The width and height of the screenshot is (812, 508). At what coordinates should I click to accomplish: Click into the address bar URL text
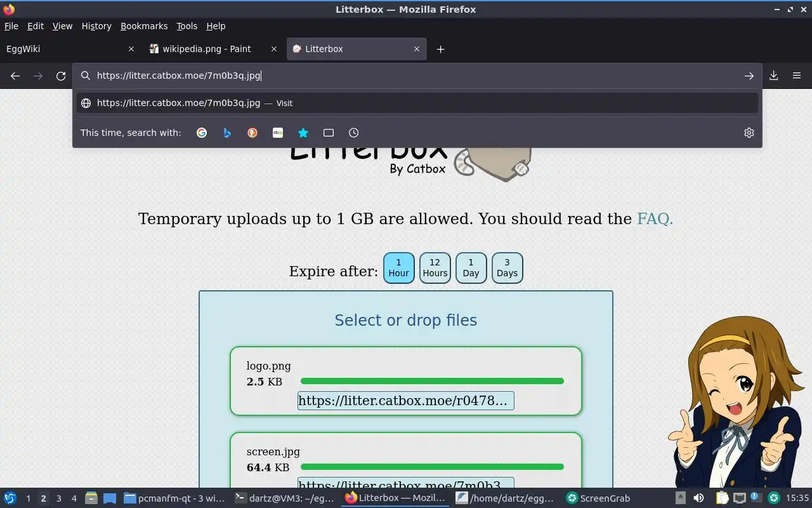(x=179, y=76)
